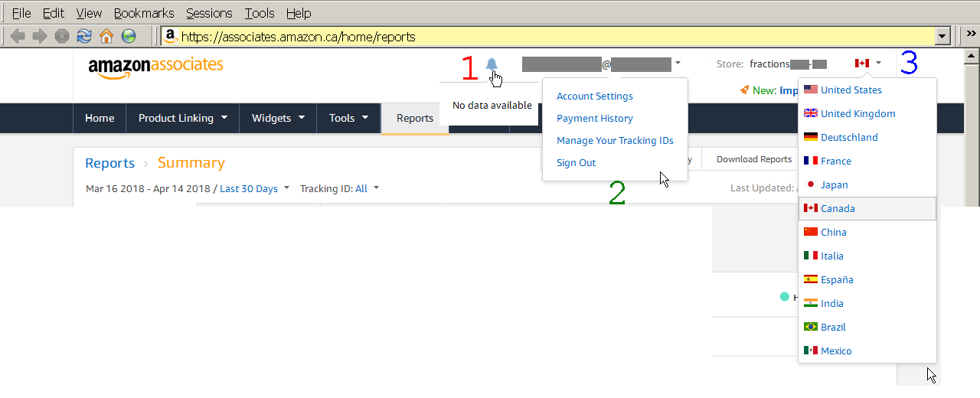Click the Amazon favicon in the address bar
Viewport: 980px width, 398px height.
pos(171,36)
